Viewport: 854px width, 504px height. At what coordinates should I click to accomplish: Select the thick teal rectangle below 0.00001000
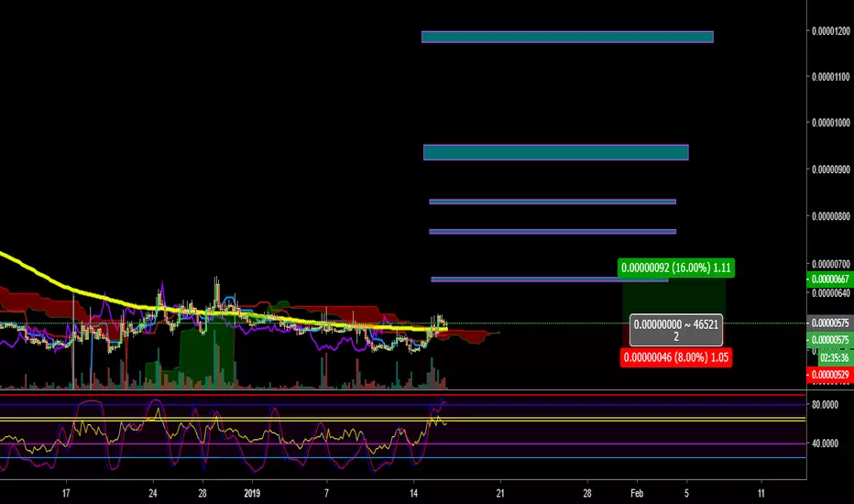555,152
